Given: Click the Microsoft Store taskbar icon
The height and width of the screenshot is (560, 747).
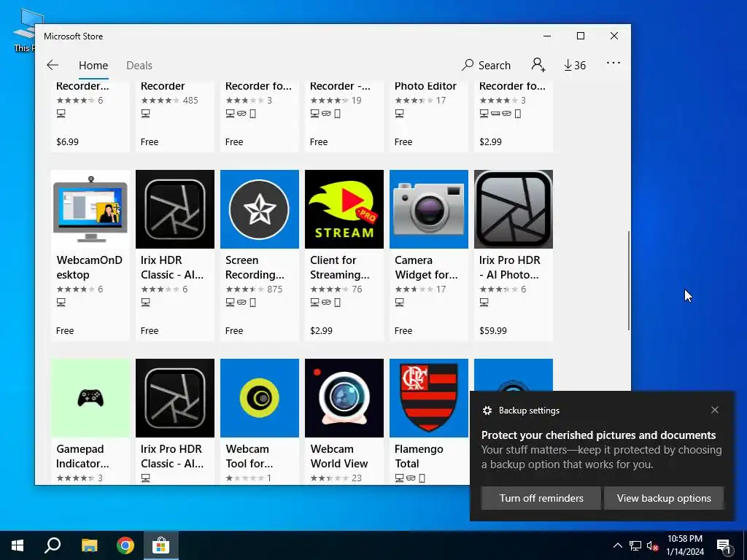Looking at the screenshot, I should pos(161,545).
